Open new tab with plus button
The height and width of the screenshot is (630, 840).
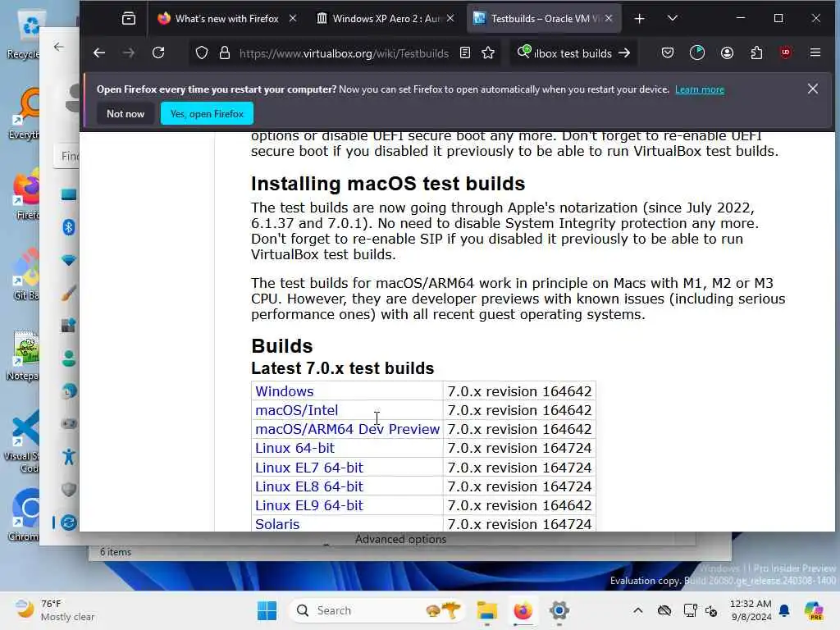pyautogui.click(x=639, y=19)
